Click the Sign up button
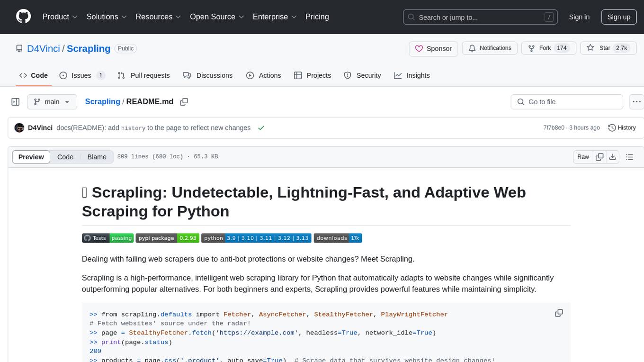 [x=619, y=17]
